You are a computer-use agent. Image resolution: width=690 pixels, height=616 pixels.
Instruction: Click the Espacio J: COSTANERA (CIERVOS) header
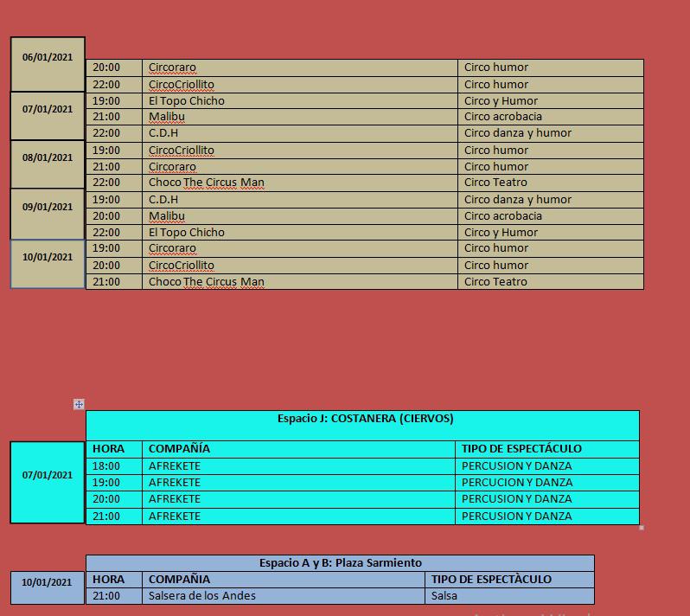[365, 419]
